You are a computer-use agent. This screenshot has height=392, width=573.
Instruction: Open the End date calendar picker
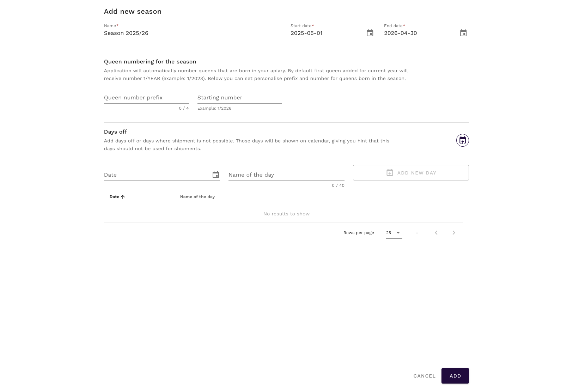click(463, 33)
